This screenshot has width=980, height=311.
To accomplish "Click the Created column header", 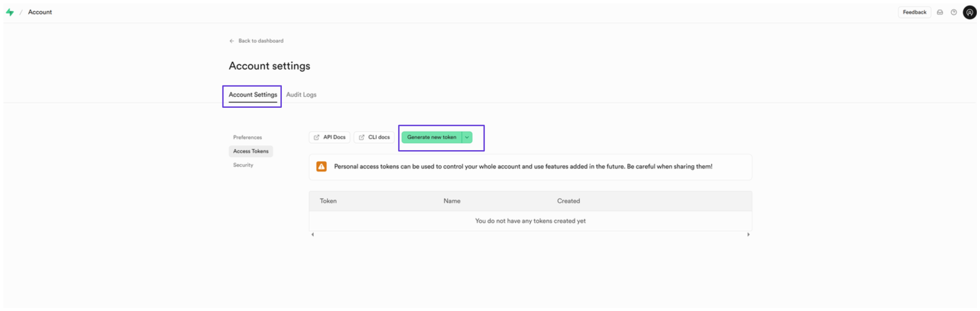I will point(568,201).
